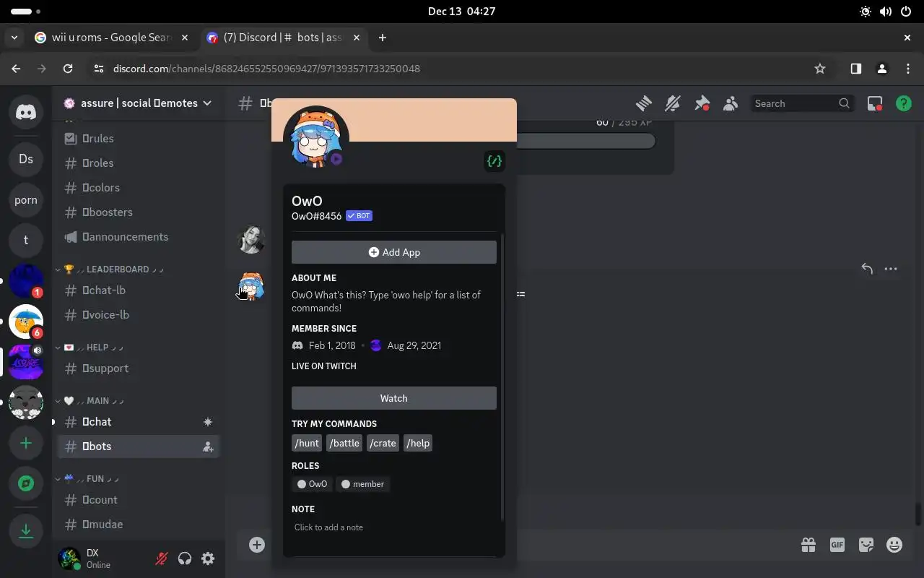Select the Discord bots browser tab
This screenshot has height=578, width=924.
282,38
